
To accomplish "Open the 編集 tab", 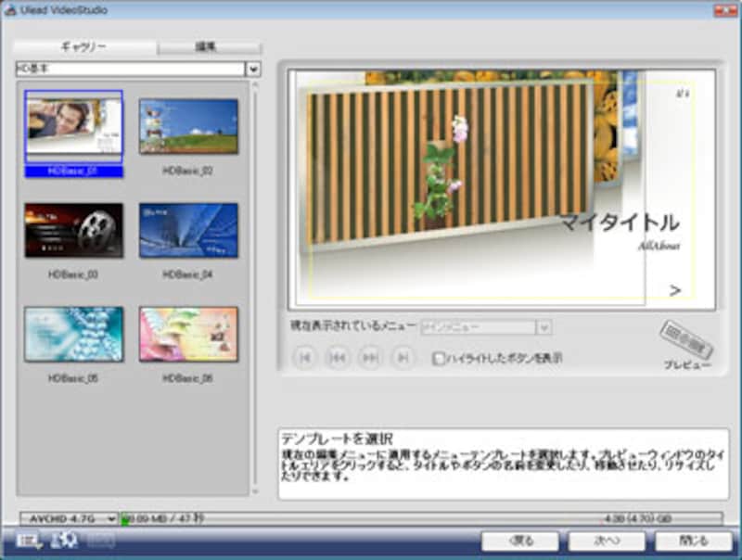I will coord(209,47).
